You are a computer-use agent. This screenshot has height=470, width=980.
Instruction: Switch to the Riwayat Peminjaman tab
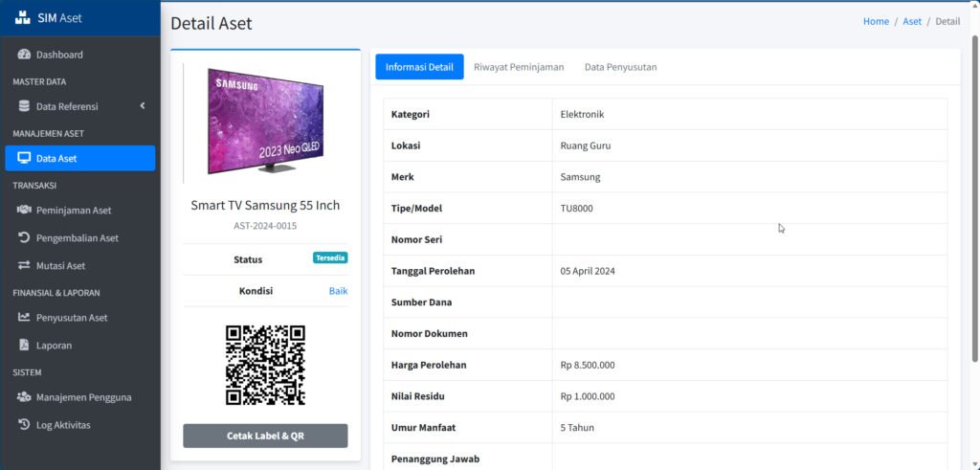pyautogui.click(x=519, y=67)
